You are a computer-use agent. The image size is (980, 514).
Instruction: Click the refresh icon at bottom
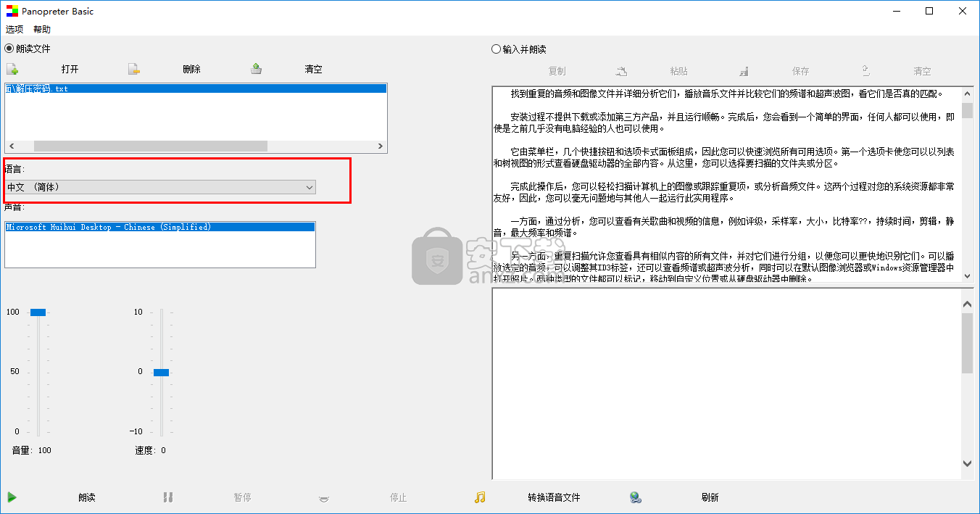636,497
